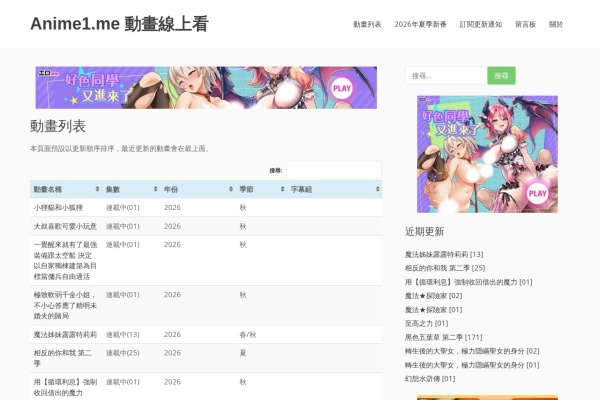Click 連載中(13) cell in the table
Image resolution: width=600 pixels, height=400 pixels.
coord(123,335)
